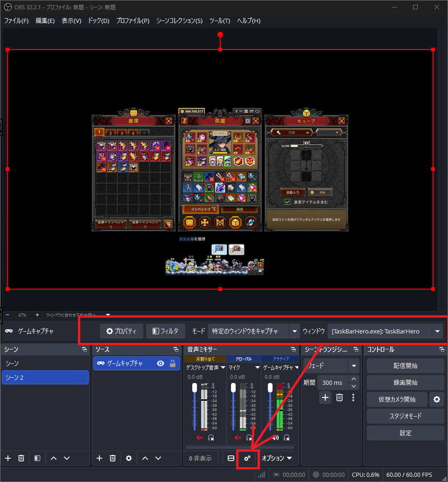Open the ドック(D) menu
This screenshot has width=448, height=482.
[x=98, y=21]
